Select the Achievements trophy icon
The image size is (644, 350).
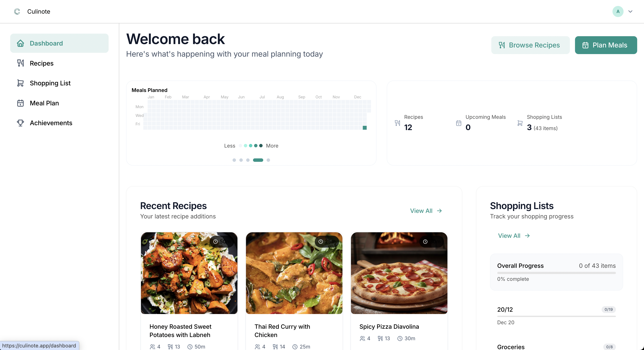(20, 123)
